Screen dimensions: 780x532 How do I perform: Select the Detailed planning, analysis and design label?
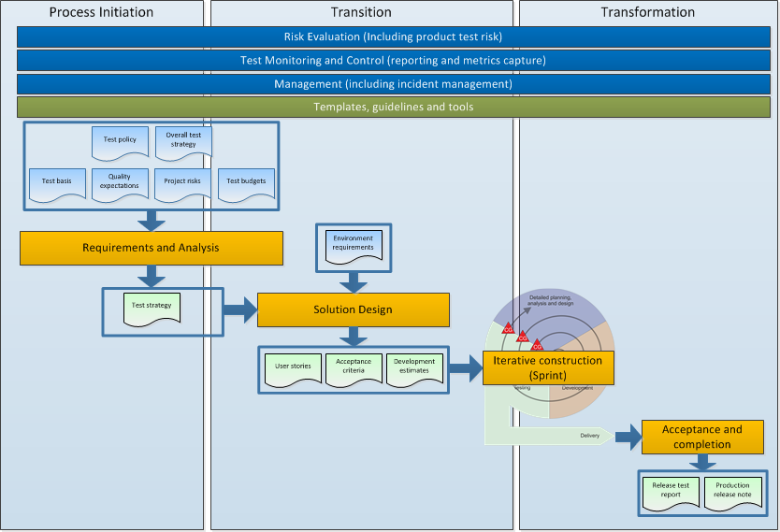(551, 300)
